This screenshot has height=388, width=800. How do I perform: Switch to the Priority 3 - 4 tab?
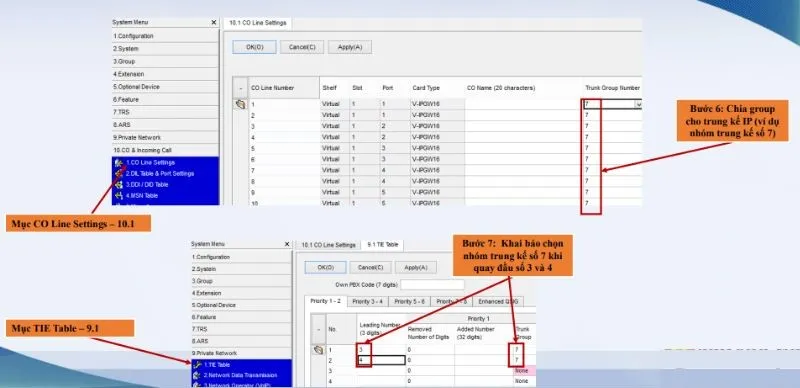pyautogui.click(x=367, y=302)
